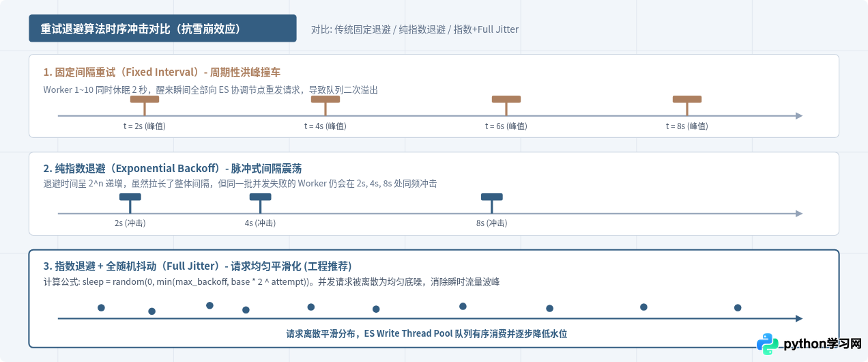868x362 pixels.
Task: Click the leftmost request dot on the Full Jitter timeline
Action: (101, 307)
